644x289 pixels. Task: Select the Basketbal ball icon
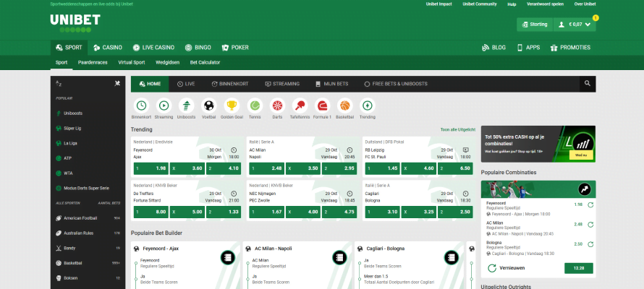coord(345,105)
